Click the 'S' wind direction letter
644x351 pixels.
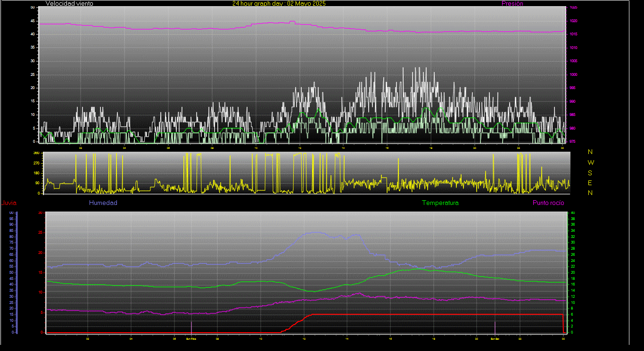(x=590, y=172)
